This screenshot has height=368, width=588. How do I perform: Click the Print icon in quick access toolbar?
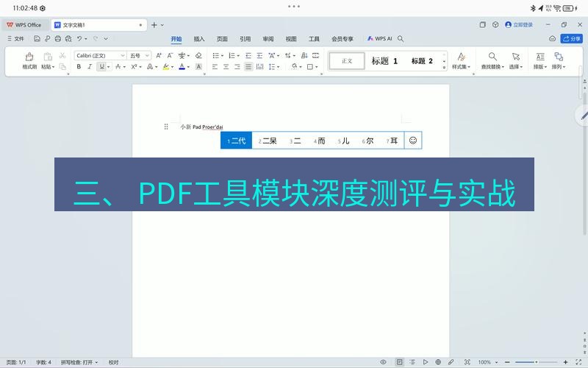(x=58, y=38)
